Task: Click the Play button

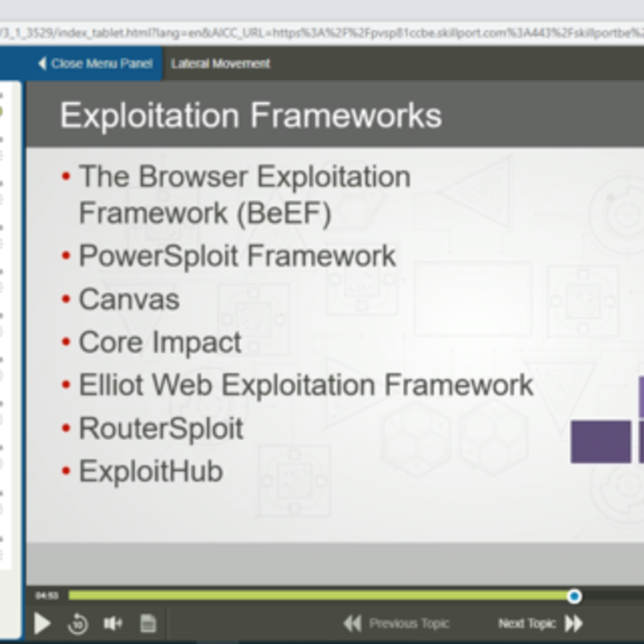Action: 43,623
